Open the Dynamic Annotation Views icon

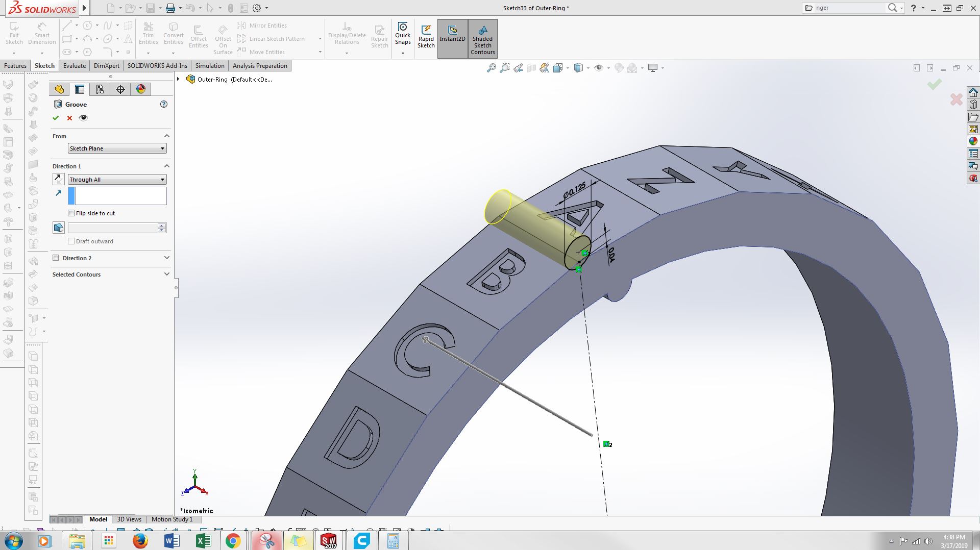click(545, 68)
